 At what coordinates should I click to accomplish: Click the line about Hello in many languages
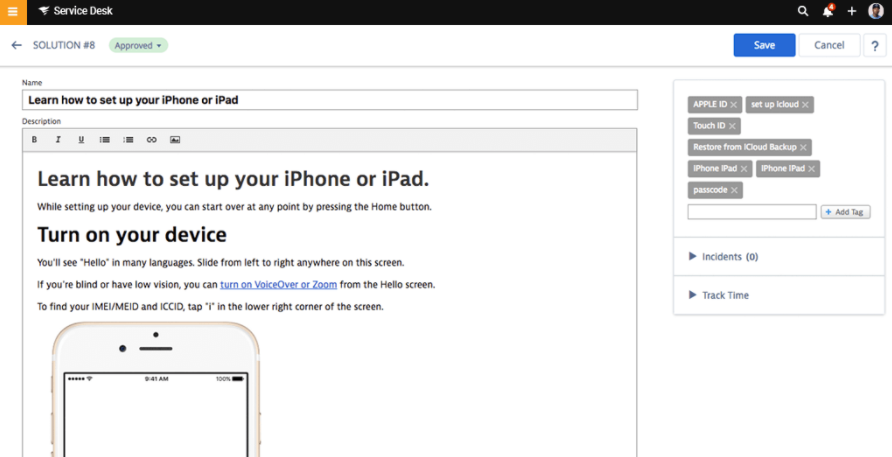[x=221, y=262]
